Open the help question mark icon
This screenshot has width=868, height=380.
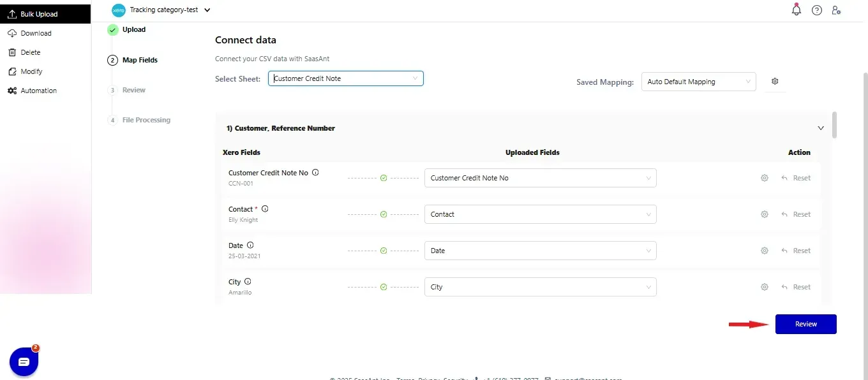click(x=817, y=10)
